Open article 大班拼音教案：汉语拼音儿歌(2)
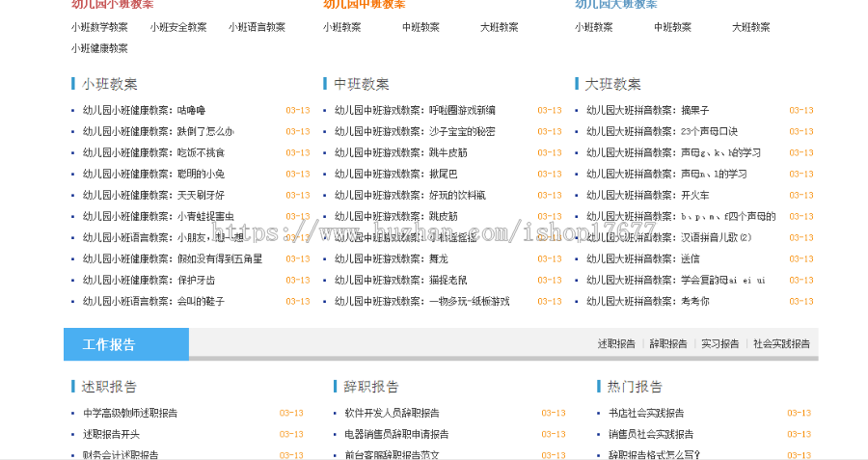The image size is (868, 460). [x=668, y=237]
